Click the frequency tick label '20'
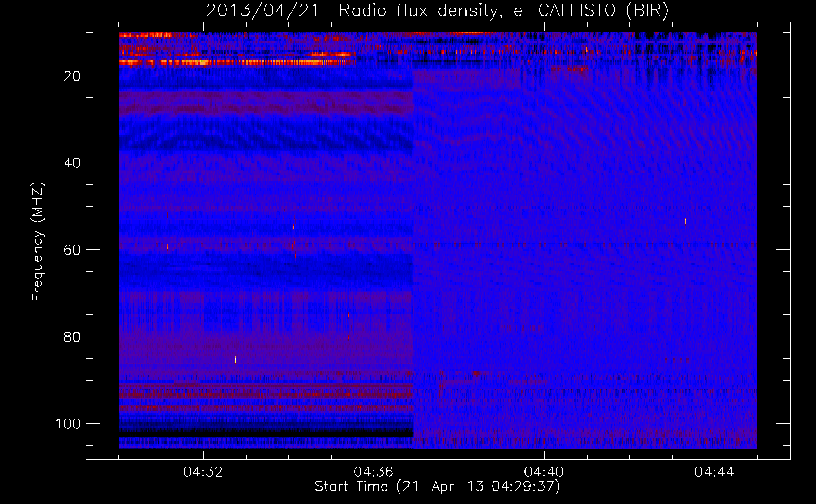Image resolution: width=816 pixels, height=504 pixels. (72, 76)
